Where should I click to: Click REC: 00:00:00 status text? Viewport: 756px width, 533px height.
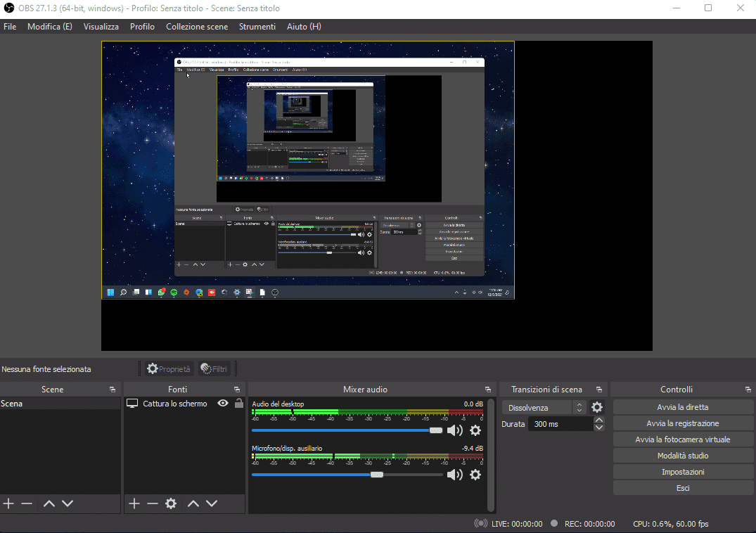click(x=589, y=524)
